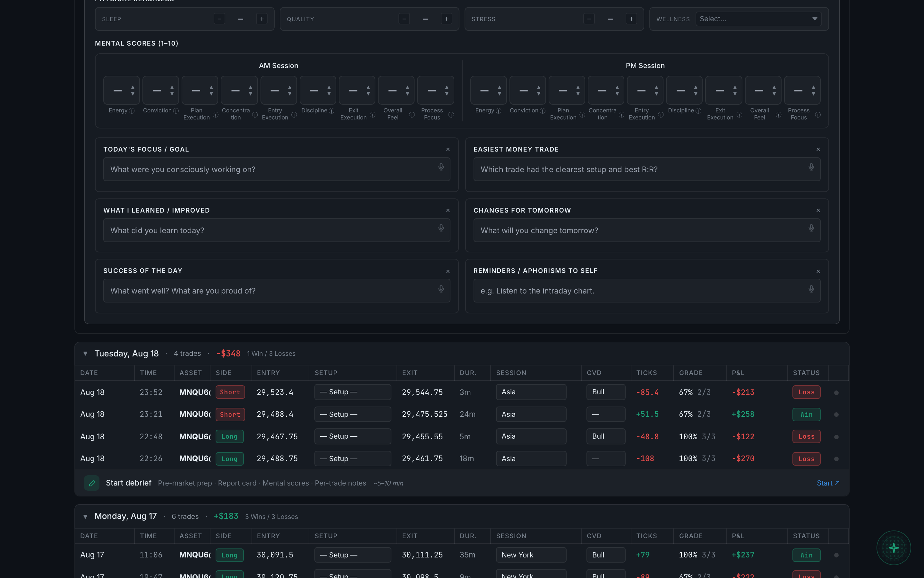Remove the What I Learned / Improved card
The image size is (924, 578).
click(x=448, y=211)
